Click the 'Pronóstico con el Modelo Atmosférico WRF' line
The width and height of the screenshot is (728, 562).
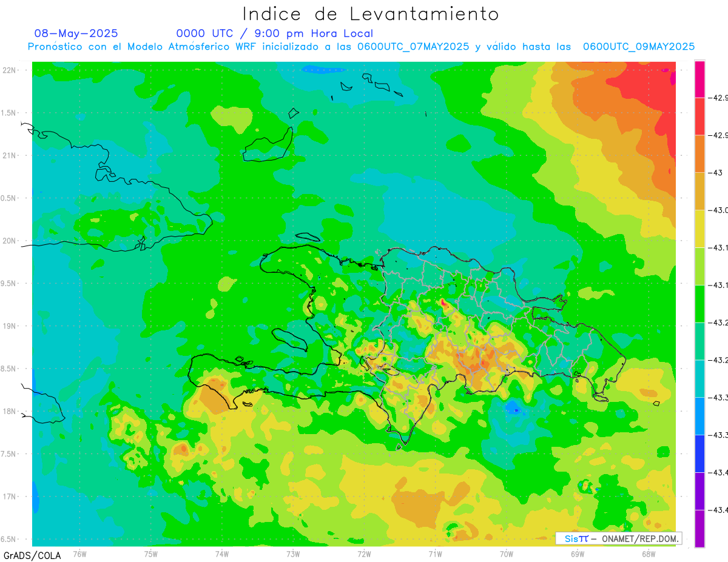pyautogui.click(x=361, y=47)
